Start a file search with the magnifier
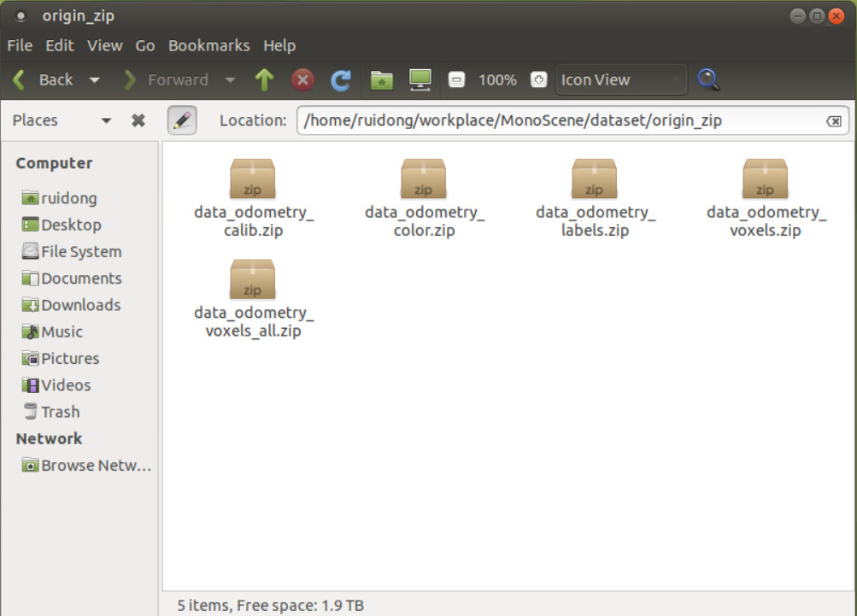Viewport: 857px width, 616px height. pyautogui.click(x=708, y=79)
